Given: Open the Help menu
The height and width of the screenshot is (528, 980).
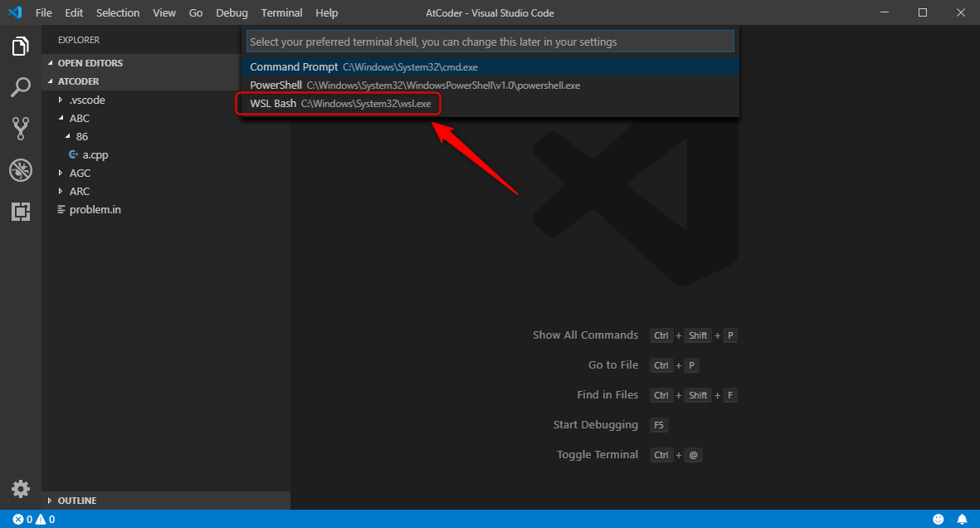Looking at the screenshot, I should [327, 12].
